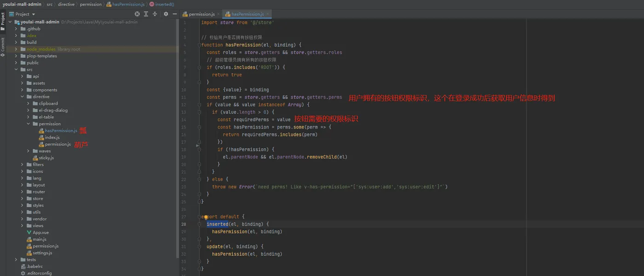Select the store folder in tree
This screenshot has height=276, width=644.
click(x=38, y=199)
